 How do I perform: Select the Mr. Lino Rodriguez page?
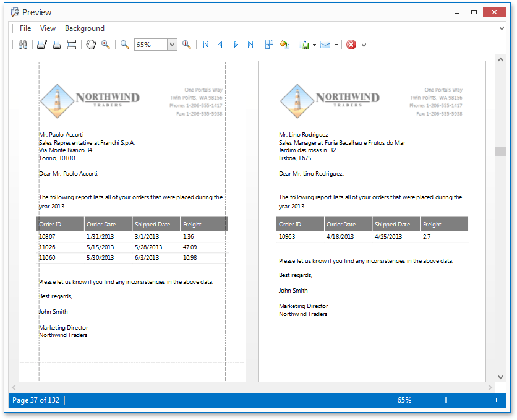click(372, 221)
